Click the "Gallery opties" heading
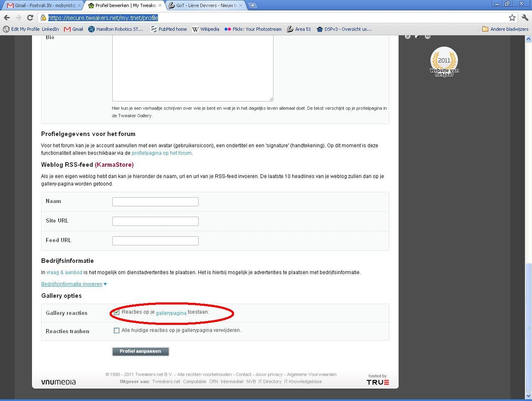The width and height of the screenshot is (532, 401). (62, 296)
